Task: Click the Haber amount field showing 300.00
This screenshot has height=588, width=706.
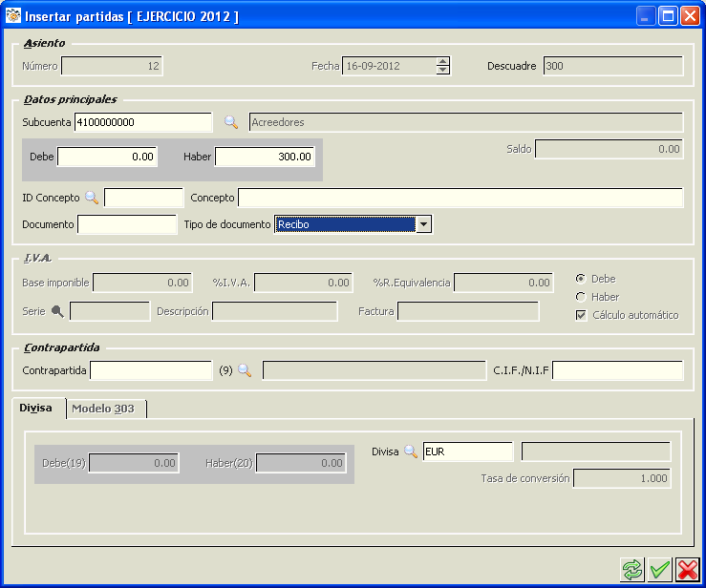Action: (x=265, y=157)
